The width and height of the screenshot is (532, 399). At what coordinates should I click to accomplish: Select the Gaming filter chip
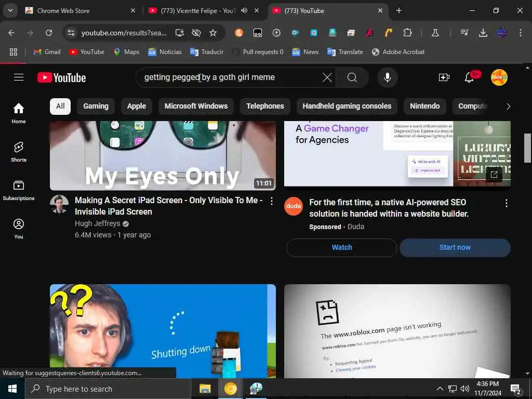[96, 106]
